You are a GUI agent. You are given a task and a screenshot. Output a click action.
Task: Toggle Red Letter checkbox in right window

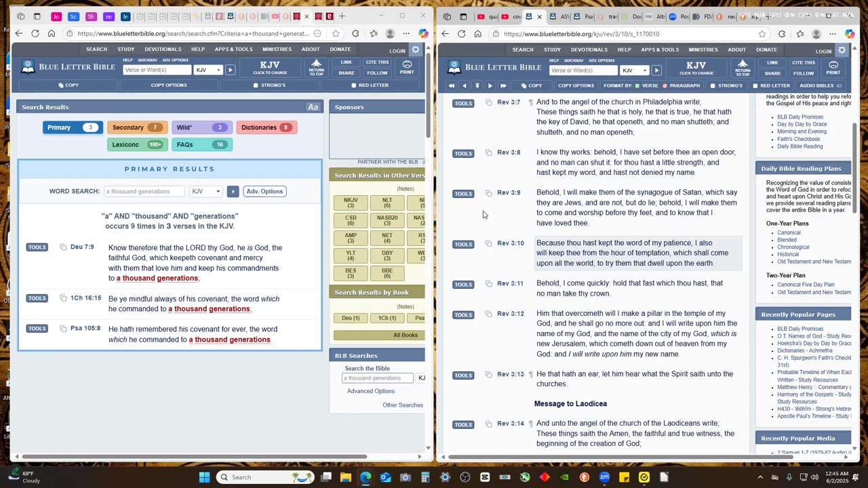pos(755,86)
